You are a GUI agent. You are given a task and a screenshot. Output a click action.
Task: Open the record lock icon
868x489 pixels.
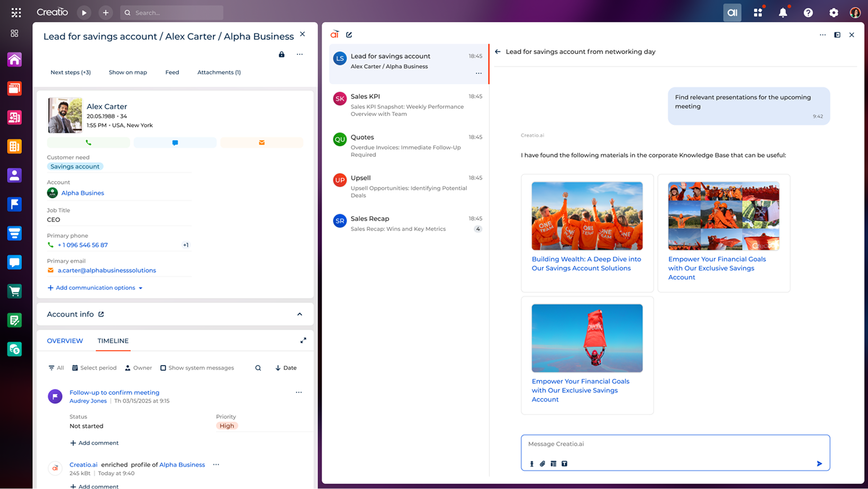point(281,54)
